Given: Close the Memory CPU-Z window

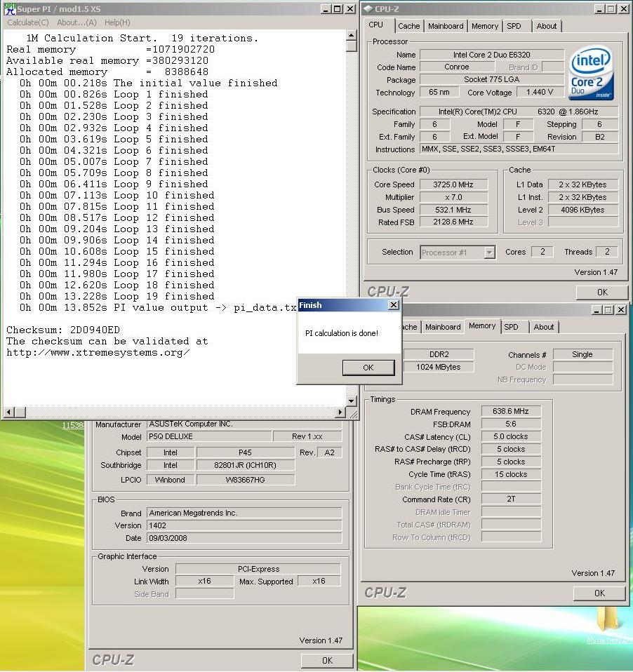Looking at the screenshot, I should (x=620, y=309).
